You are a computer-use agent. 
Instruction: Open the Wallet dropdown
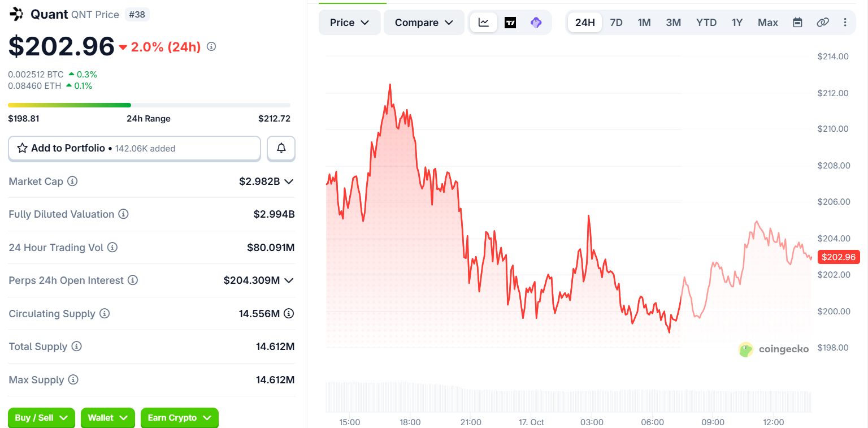[x=108, y=418]
